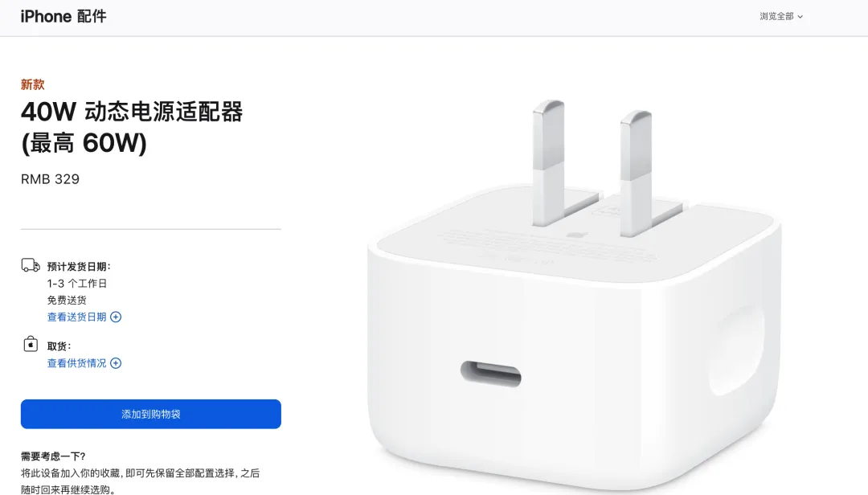868x495 pixels.
Task: Click the USB-C port on the adapter image
Action: tap(490, 373)
